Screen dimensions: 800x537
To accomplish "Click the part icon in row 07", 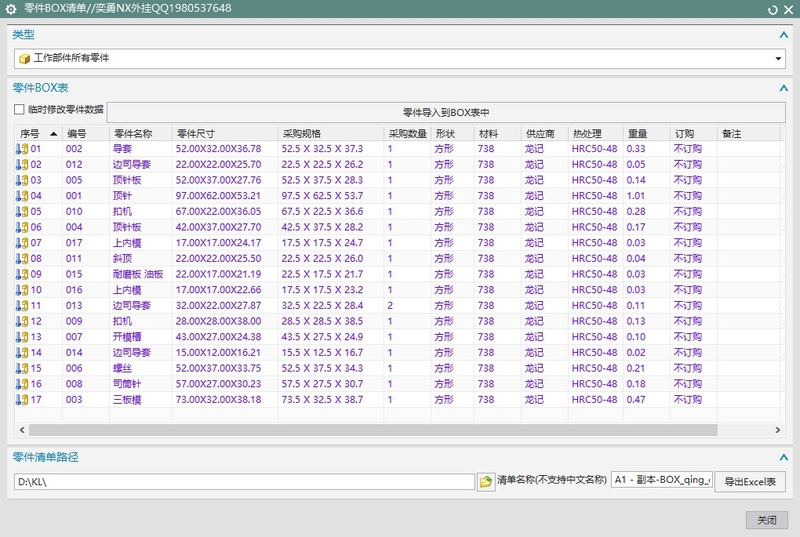I will click(22, 243).
